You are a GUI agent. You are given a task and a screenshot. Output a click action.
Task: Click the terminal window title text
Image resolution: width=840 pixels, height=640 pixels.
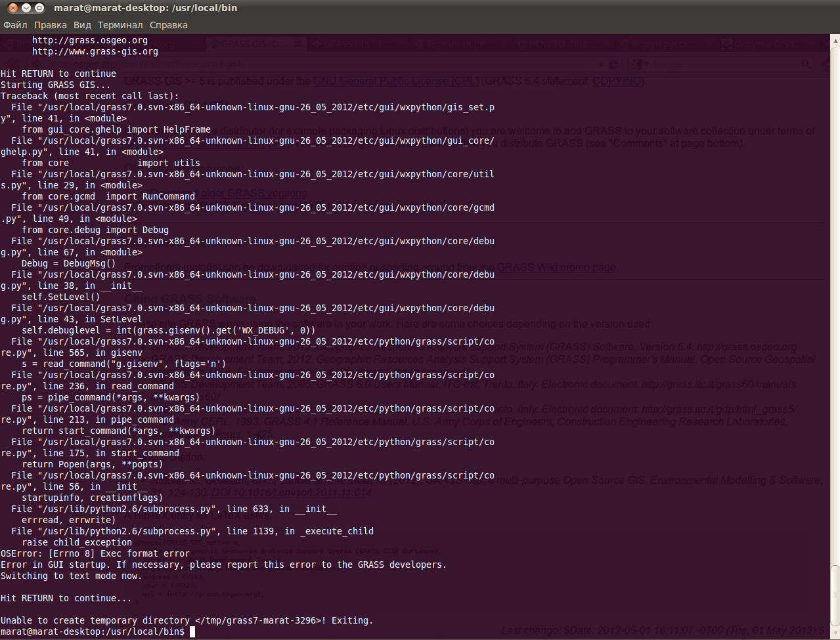click(x=146, y=8)
